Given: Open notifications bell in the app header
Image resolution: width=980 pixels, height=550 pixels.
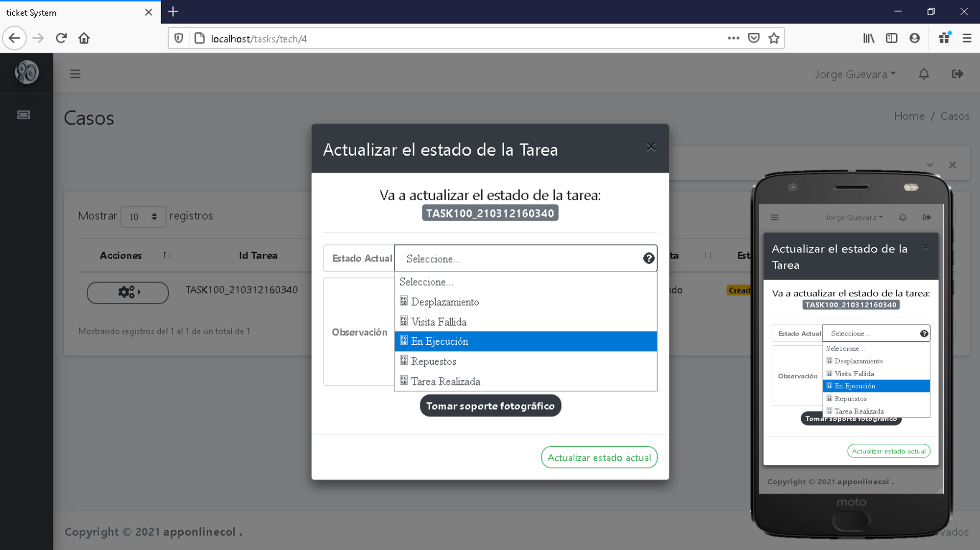Looking at the screenshot, I should tap(924, 74).
